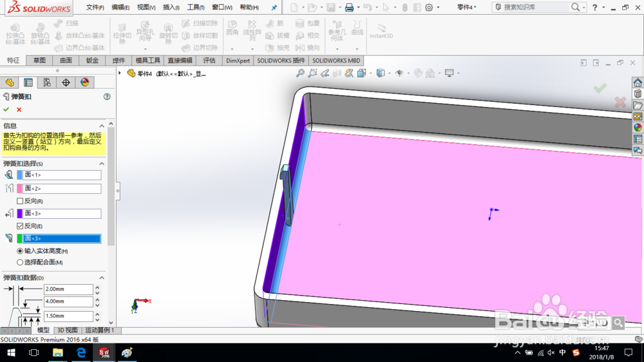This screenshot has height=362, width=644.
Task: Open 工具(T) menu
Action: 196,7
